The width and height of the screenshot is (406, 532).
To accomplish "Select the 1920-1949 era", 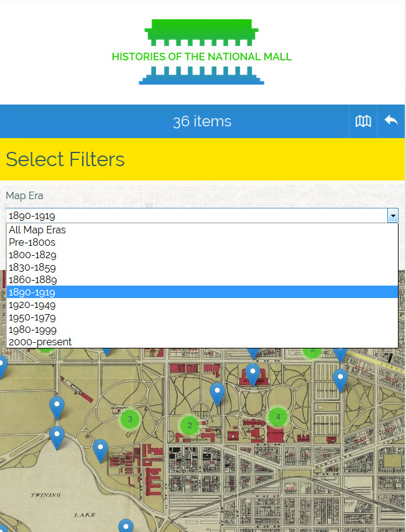I will point(202,305).
